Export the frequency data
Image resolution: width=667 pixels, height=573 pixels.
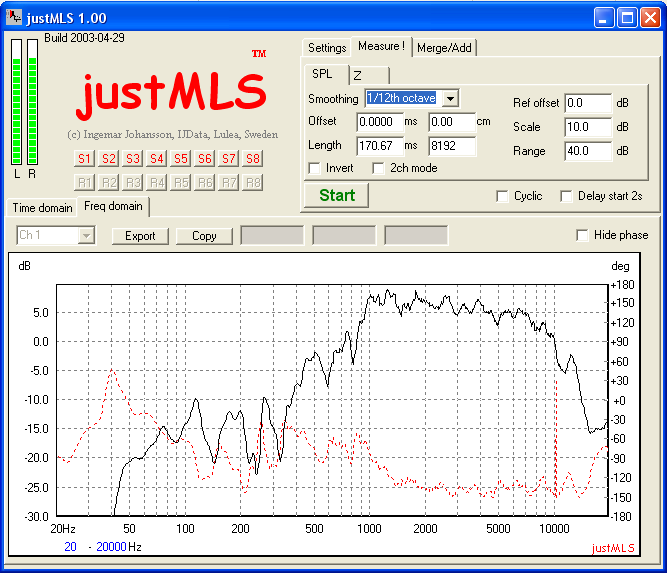tap(140, 236)
